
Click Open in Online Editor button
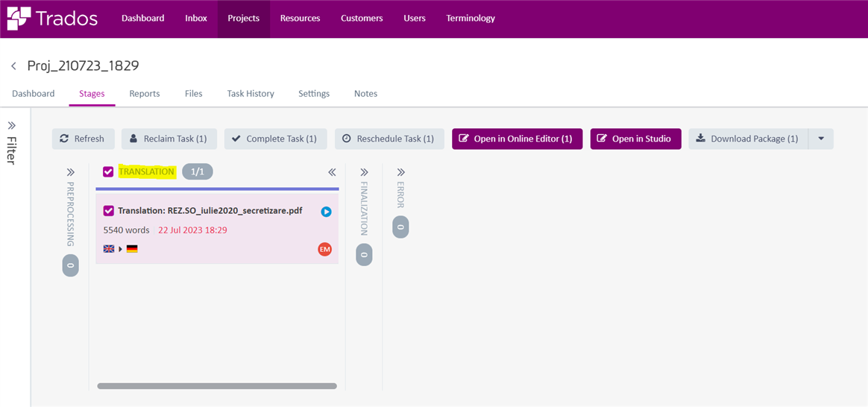pyautogui.click(x=517, y=139)
